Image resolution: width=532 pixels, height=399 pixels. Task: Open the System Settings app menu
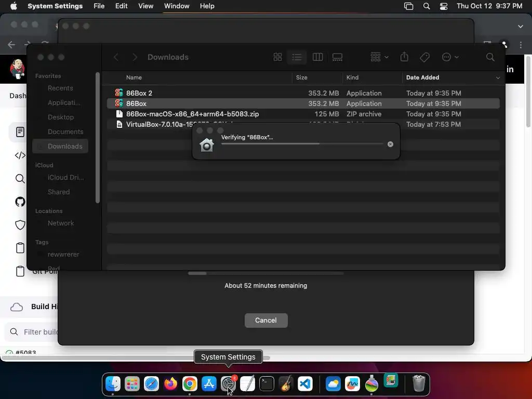pyautogui.click(x=55, y=6)
